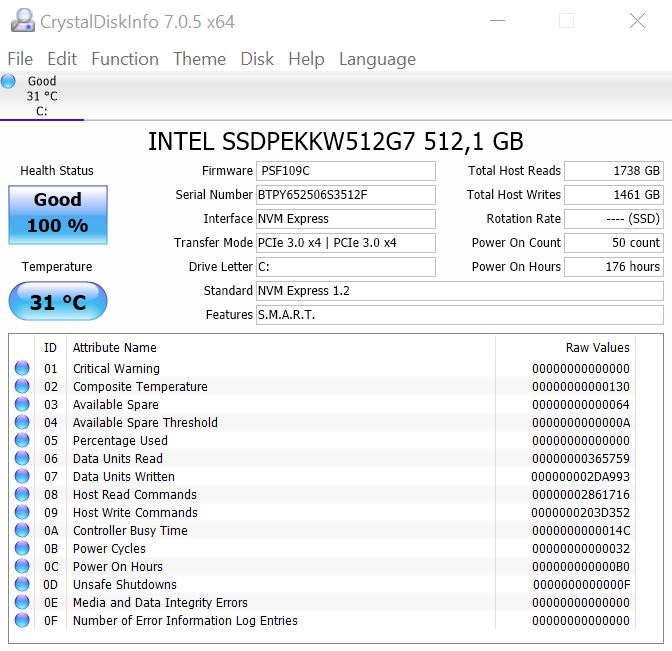The height and width of the screenshot is (651, 672).
Task: Open the Language menu
Action: coord(377,59)
